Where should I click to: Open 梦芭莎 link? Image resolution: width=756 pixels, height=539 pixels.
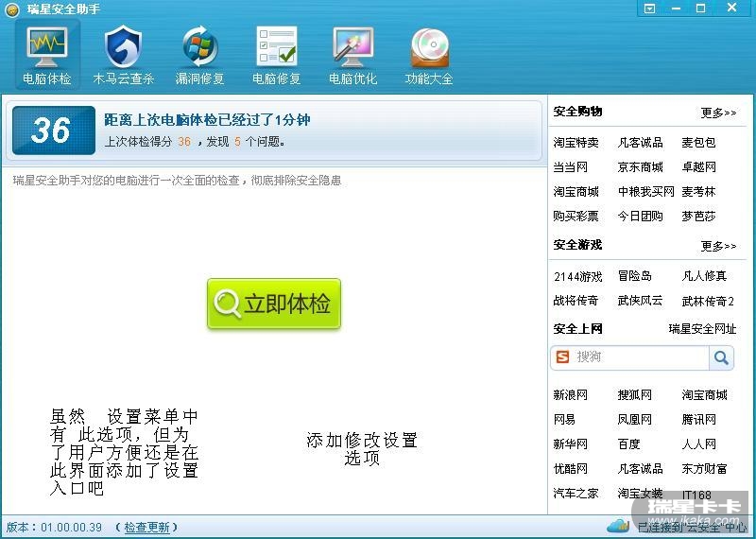pyautogui.click(x=698, y=217)
